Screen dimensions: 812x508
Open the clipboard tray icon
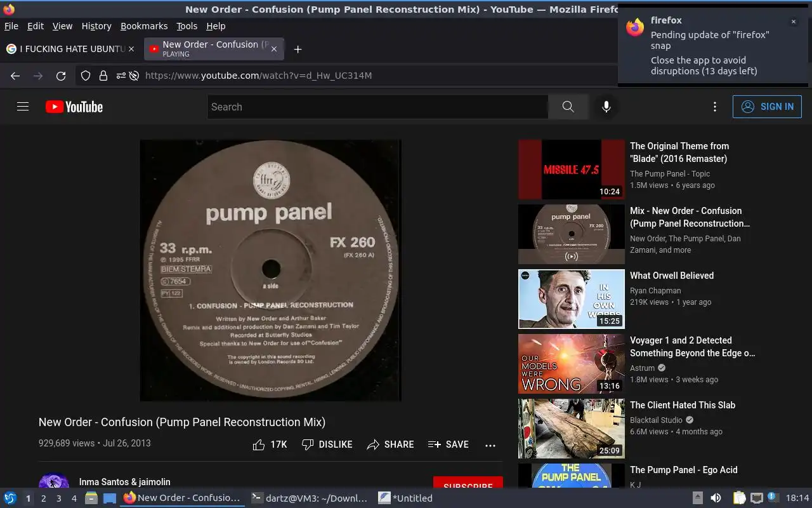point(739,498)
